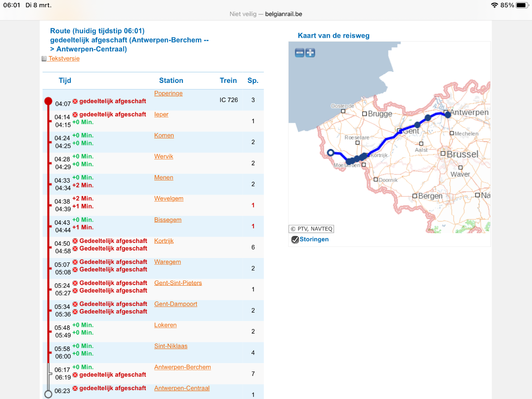
Task: Open Antwerpen-Centraal station link
Action: 182,388
